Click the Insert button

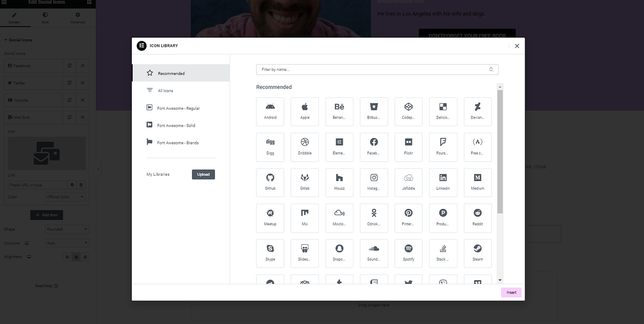511,293
